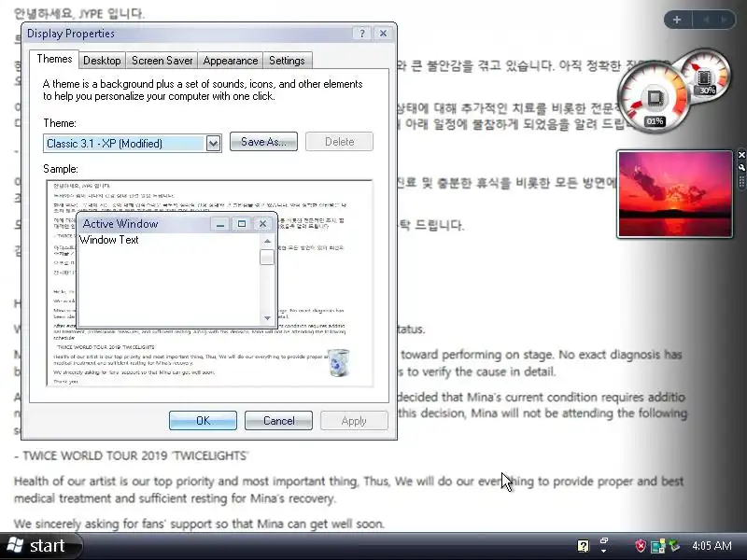
Task: Switch to the Desktop tab
Action: click(x=102, y=61)
